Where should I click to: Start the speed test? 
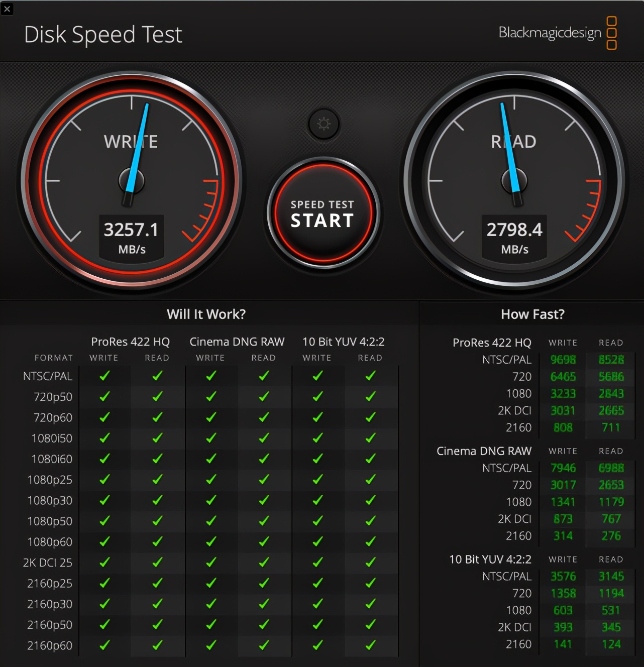323,213
